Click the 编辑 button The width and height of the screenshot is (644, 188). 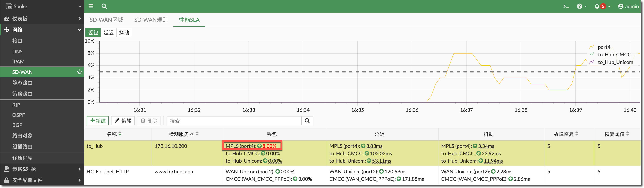(x=123, y=121)
